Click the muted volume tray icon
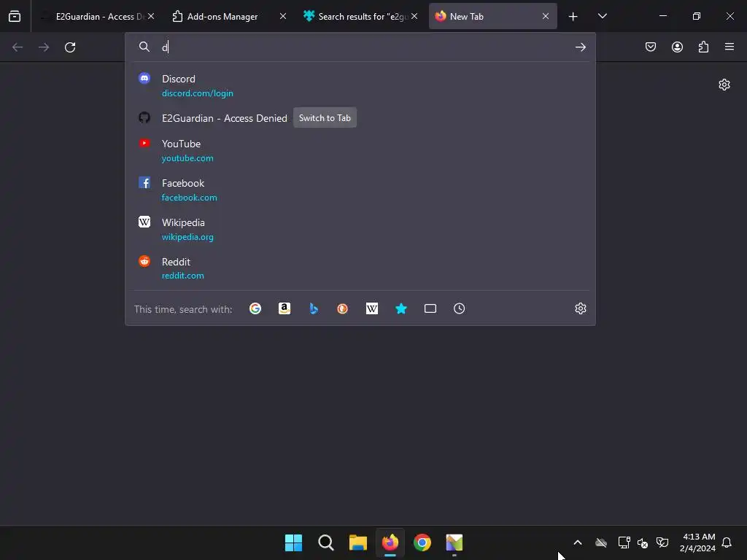747x560 pixels. pos(643,542)
